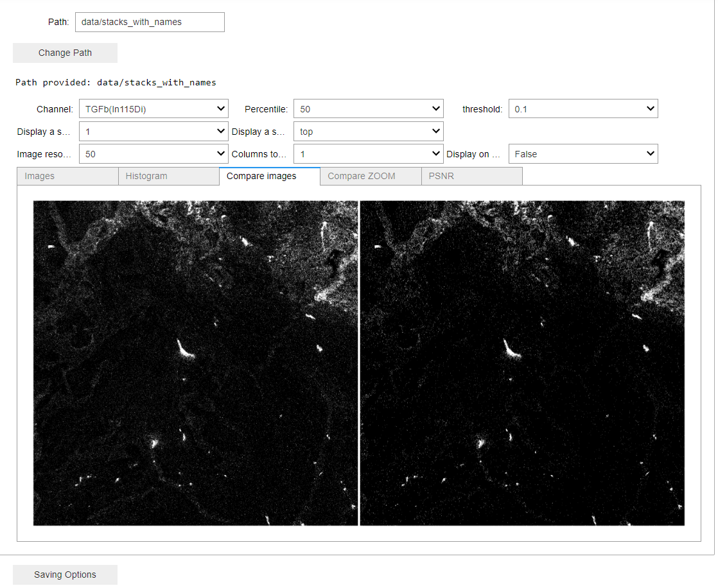Open the threshold dropdown showing 0.1
Screen dimensions: 718x588
pyautogui.click(x=583, y=109)
